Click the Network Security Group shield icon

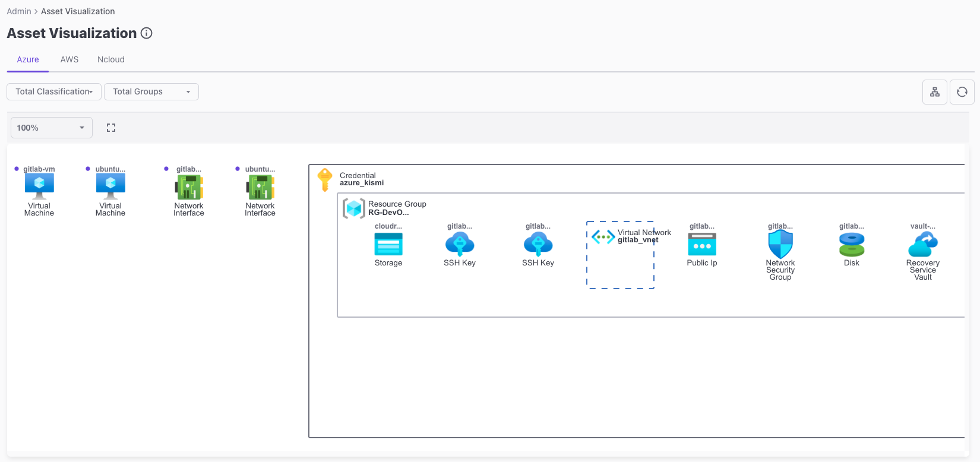click(780, 244)
